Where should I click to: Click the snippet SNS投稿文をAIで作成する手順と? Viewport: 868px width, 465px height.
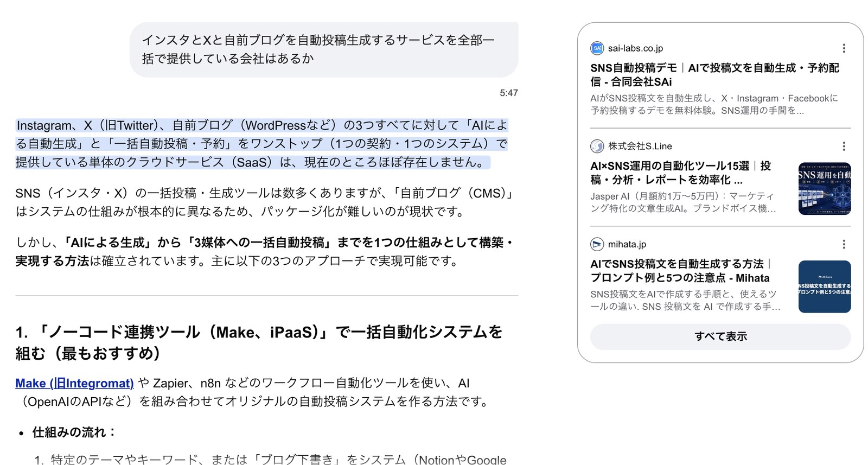coord(685,300)
